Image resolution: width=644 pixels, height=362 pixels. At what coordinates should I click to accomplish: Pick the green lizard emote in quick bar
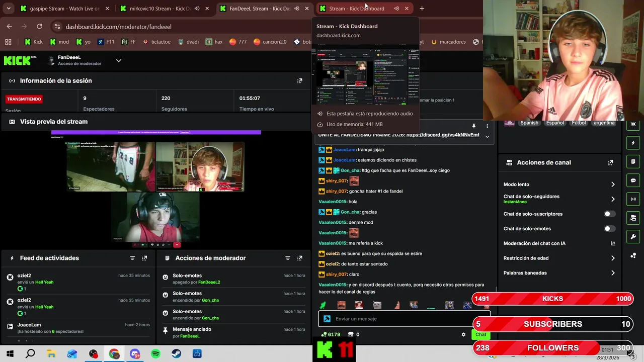[323, 305]
